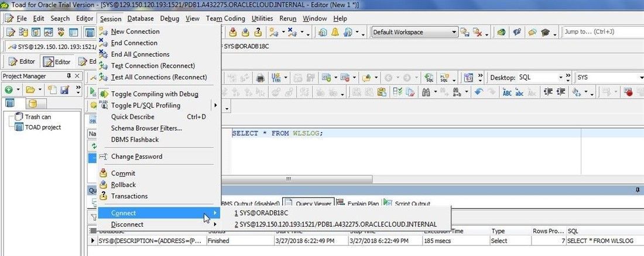Click the new document icon in Project Manager
This screenshot has width=644, height=256.
click(x=52, y=89)
